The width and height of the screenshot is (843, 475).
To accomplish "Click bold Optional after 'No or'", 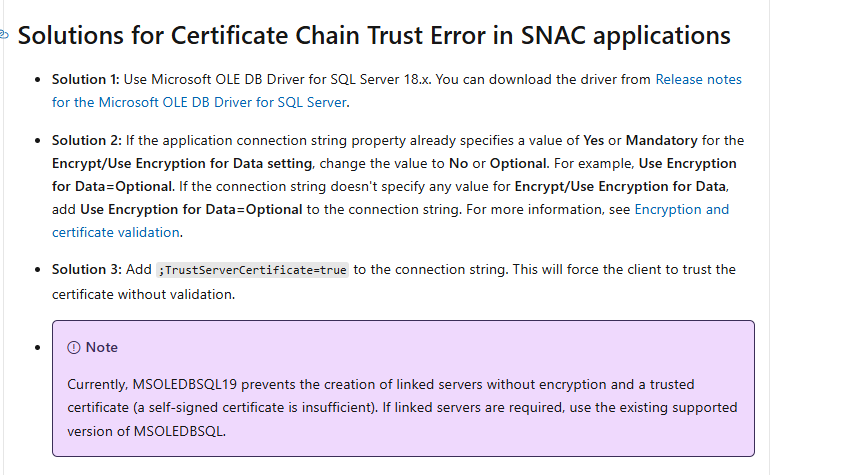I will coord(518,164).
